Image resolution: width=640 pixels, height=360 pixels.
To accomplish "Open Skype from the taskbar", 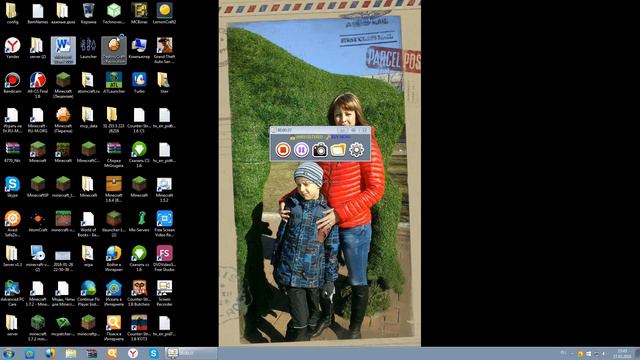I will click(x=153, y=353).
